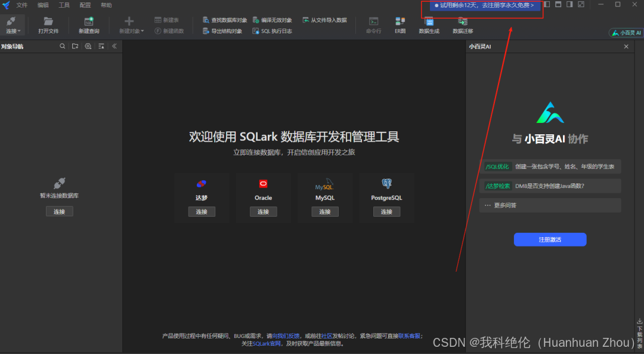Open the 向我们反馈 feedback link
Viewport: 644px width, 354px height.
pos(286,336)
